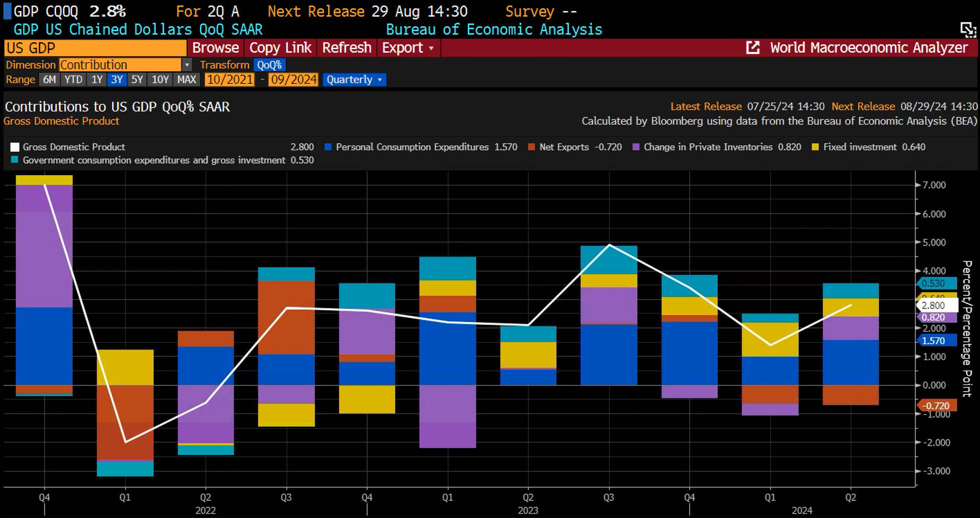Click the white Gross Domestic Product legend swatch

[x=15, y=147]
